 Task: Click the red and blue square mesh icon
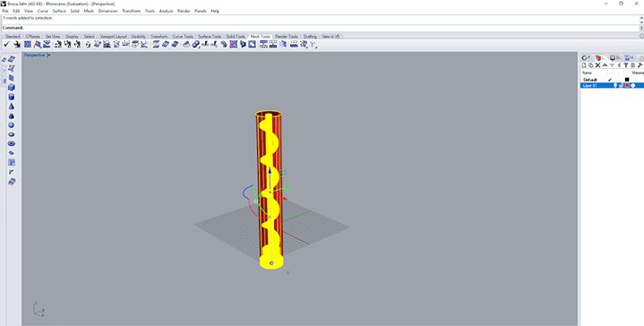pyautogui.click(x=233, y=45)
